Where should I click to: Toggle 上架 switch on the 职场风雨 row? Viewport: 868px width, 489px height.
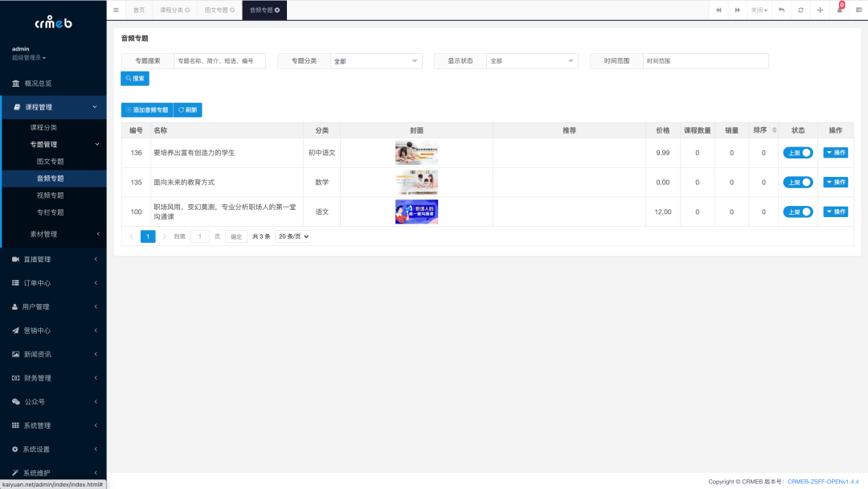(x=797, y=212)
